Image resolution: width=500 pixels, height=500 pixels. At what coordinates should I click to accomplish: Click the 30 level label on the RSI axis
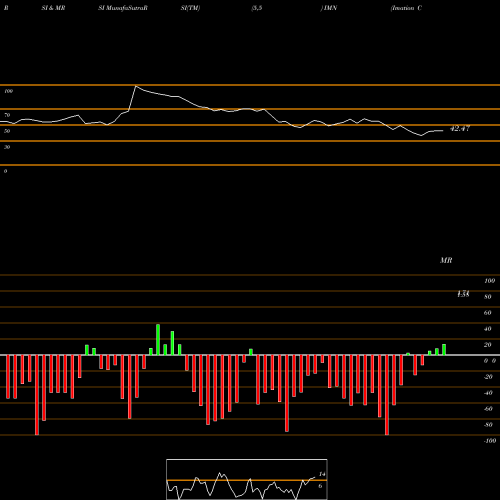(x=7, y=147)
